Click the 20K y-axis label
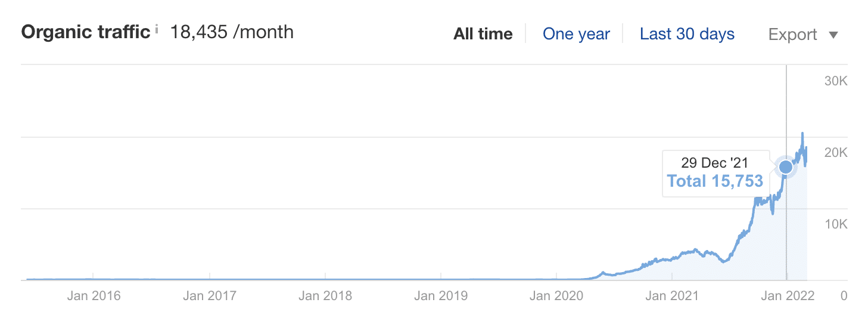The width and height of the screenshot is (868, 321). pos(835,153)
